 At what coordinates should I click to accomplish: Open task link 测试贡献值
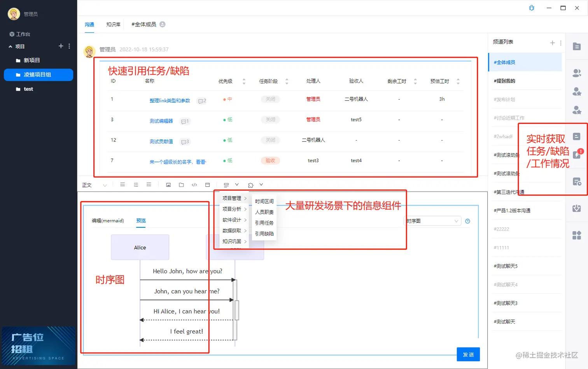(161, 142)
